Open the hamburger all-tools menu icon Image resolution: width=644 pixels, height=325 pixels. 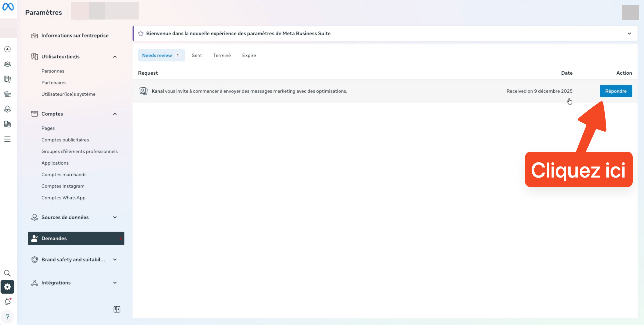click(x=7, y=139)
